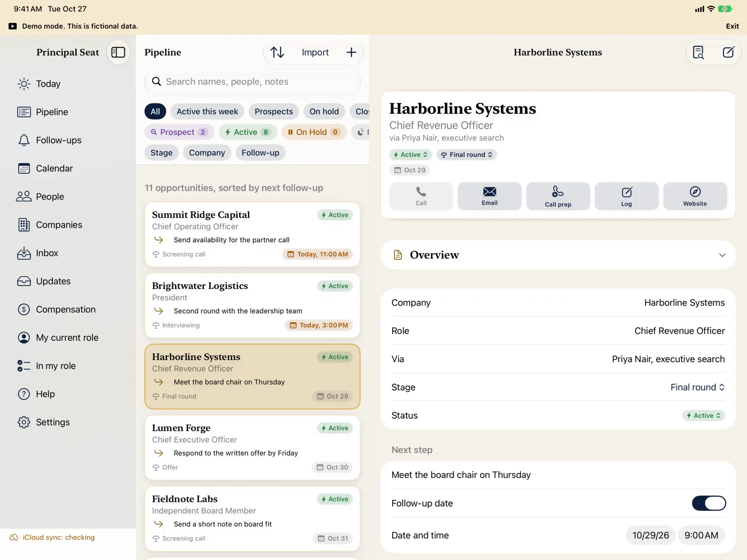The width and height of the screenshot is (747, 560).
Task: Filter by Active this week
Action: click(208, 111)
